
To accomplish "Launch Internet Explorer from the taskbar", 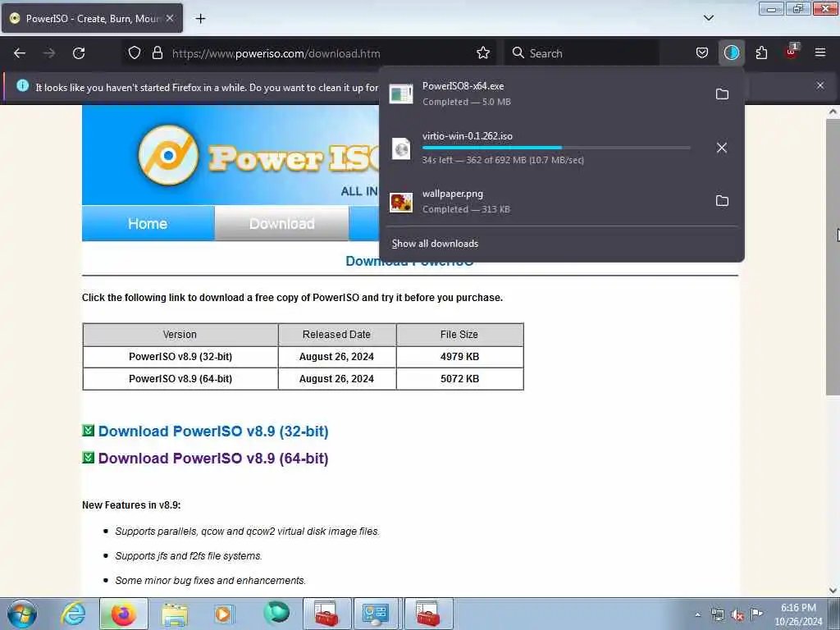I will (x=73, y=614).
